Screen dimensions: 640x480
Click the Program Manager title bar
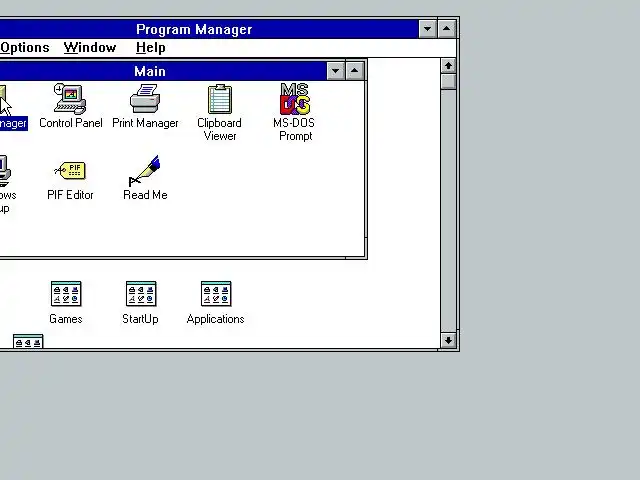(209, 29)
